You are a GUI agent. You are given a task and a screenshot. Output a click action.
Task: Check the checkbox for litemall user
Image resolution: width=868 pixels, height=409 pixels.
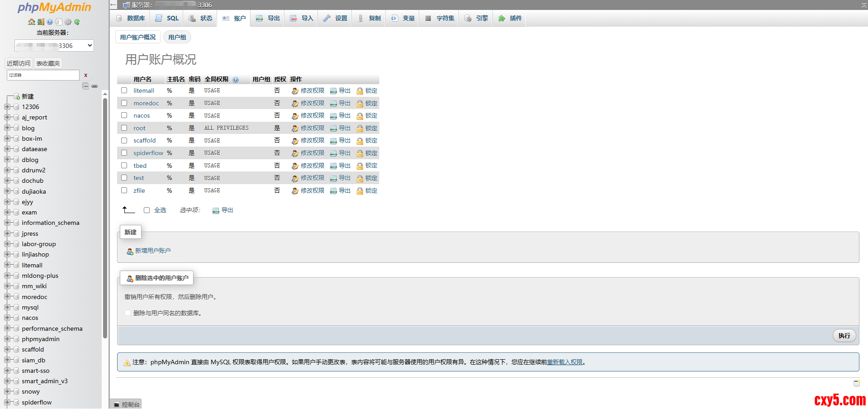point(124,90)
